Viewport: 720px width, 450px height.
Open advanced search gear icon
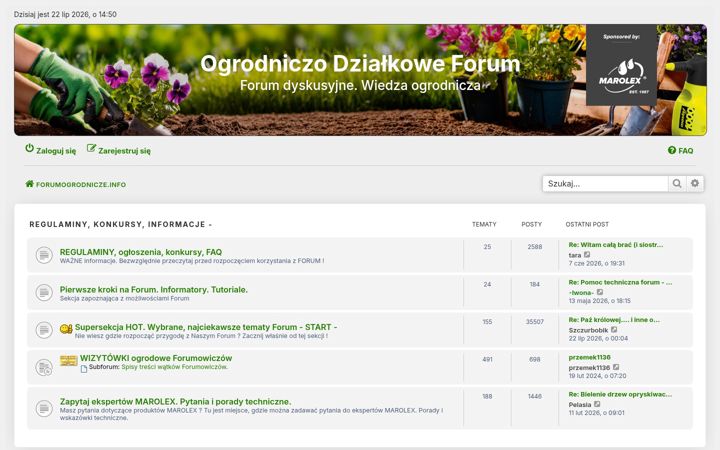click(x=695, y=184)
